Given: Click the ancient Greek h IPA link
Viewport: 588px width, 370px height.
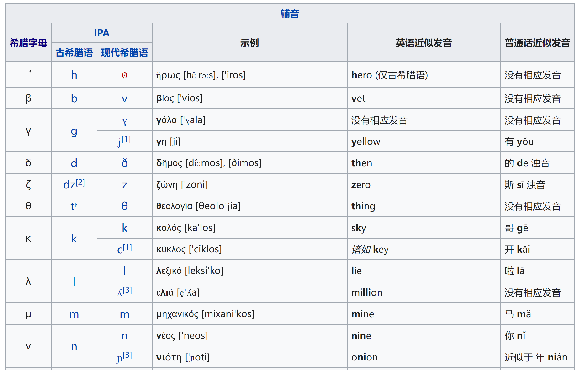Looking at the screenshot, I should coord(74,75).
